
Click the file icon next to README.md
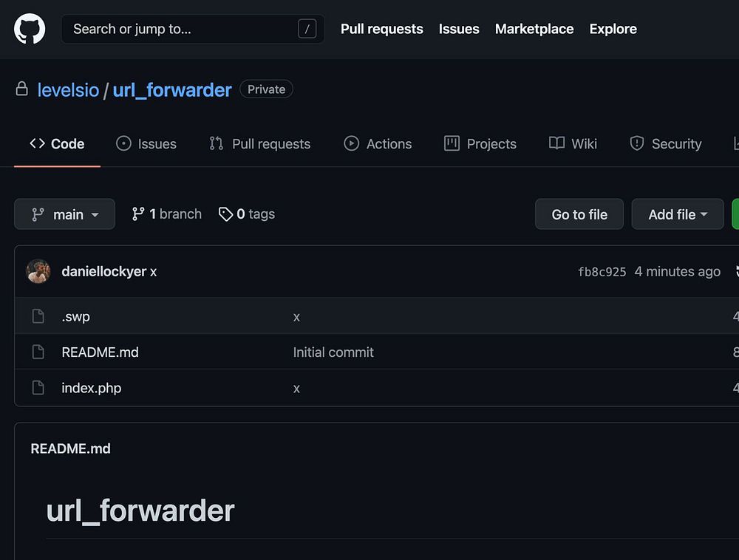click(38, 352)
